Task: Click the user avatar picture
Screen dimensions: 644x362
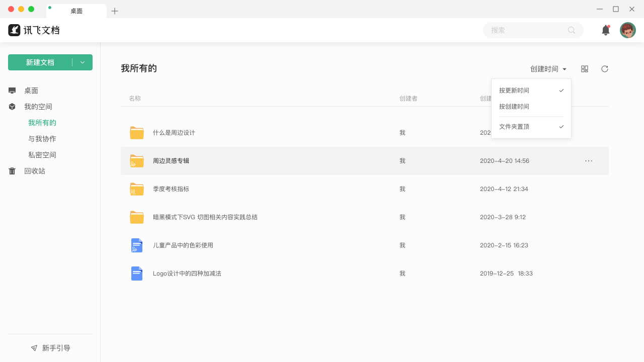Action: coord(627,30)
